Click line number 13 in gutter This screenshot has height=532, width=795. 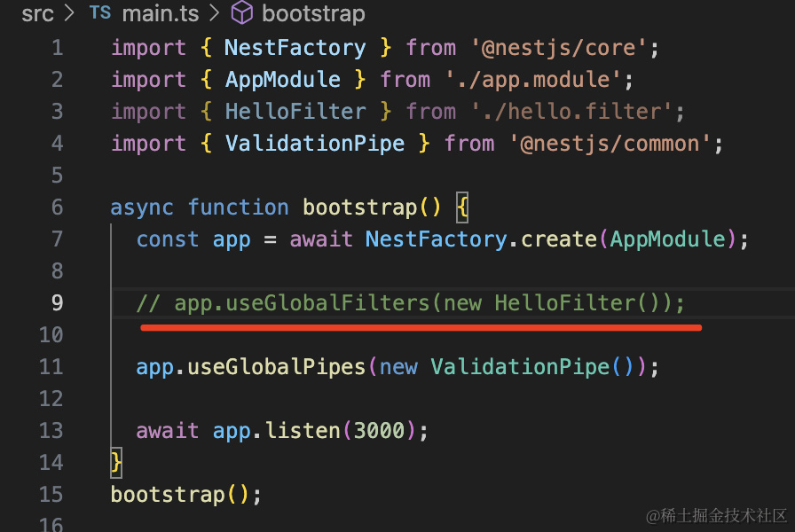point(51,431)
